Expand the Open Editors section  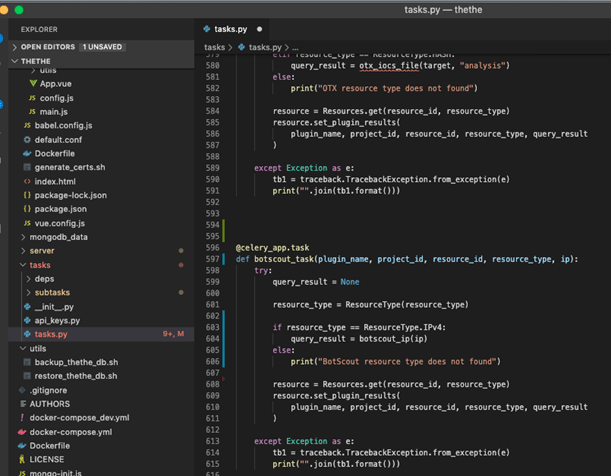point(50,47)
